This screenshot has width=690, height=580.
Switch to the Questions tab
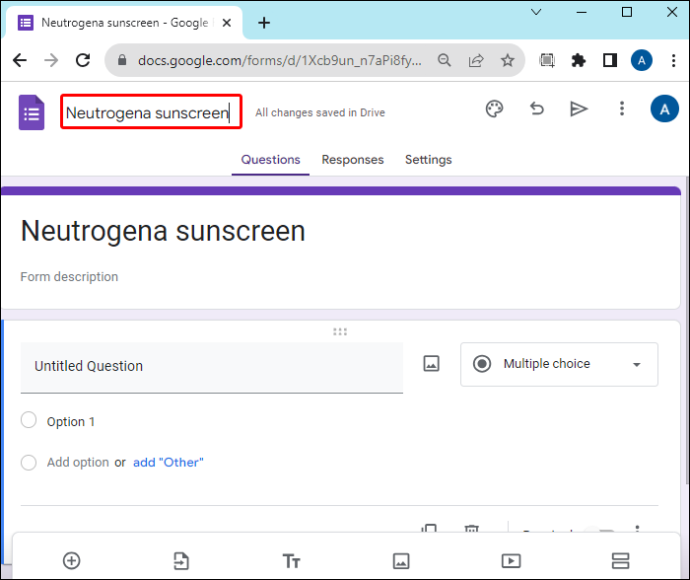coord(271,160)
